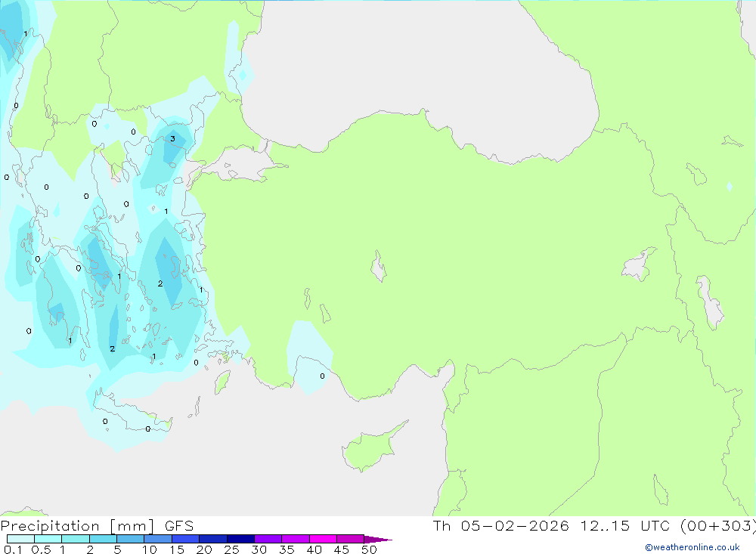
Task: Click the legend scale label "0.5"
Action: [x=41, y=549]
